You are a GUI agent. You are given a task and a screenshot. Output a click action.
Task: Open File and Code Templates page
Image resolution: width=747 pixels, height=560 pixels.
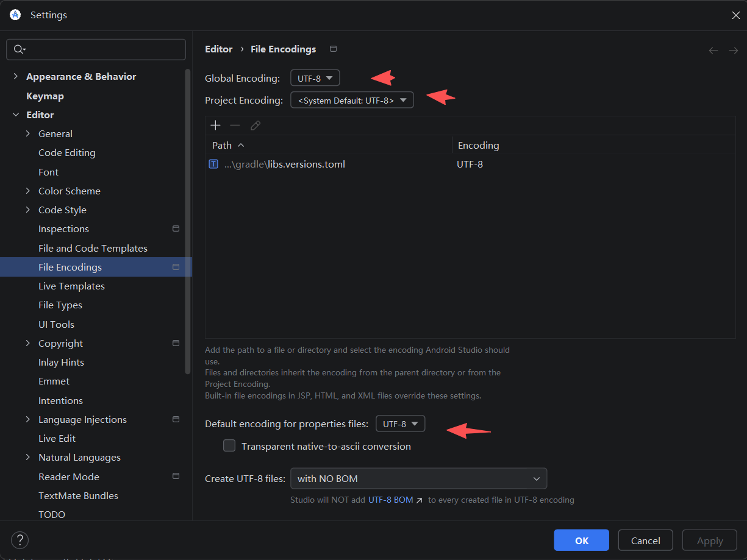tap(93, 248)
